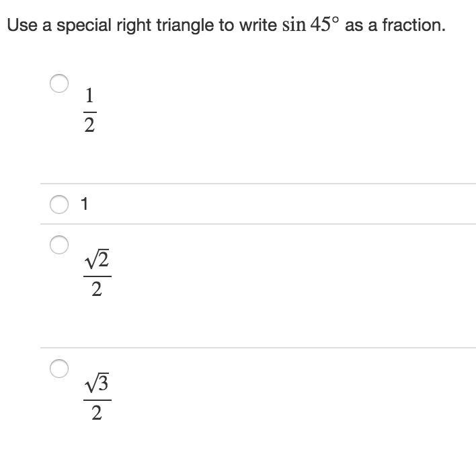Click empty space in the "1" answer row
This screenshot has width=476, height=452.
[x=273, y=204]
